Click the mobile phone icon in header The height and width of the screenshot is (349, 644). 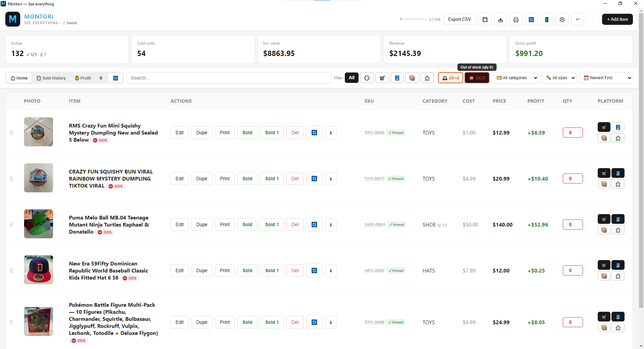547,19
